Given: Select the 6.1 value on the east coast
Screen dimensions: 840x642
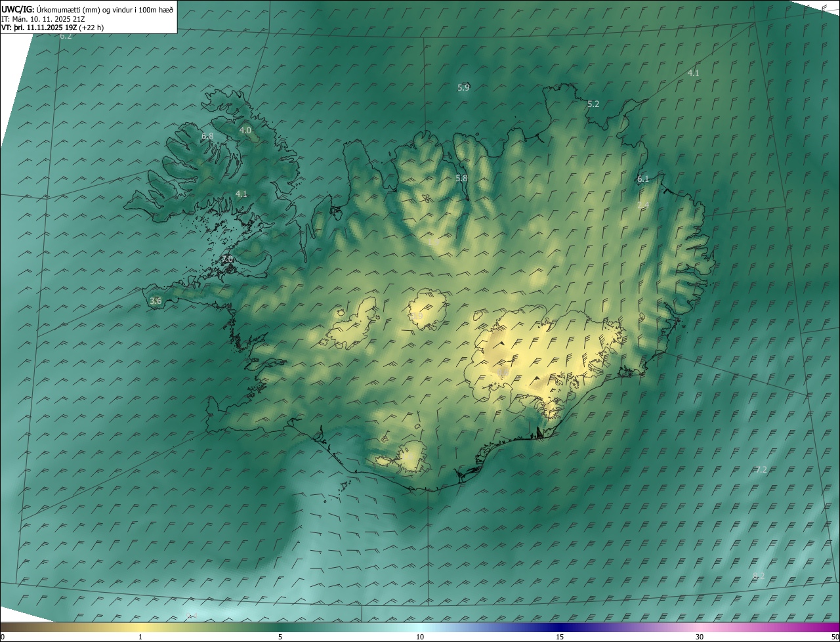Looking at the screenshot, I should (643, 179).
